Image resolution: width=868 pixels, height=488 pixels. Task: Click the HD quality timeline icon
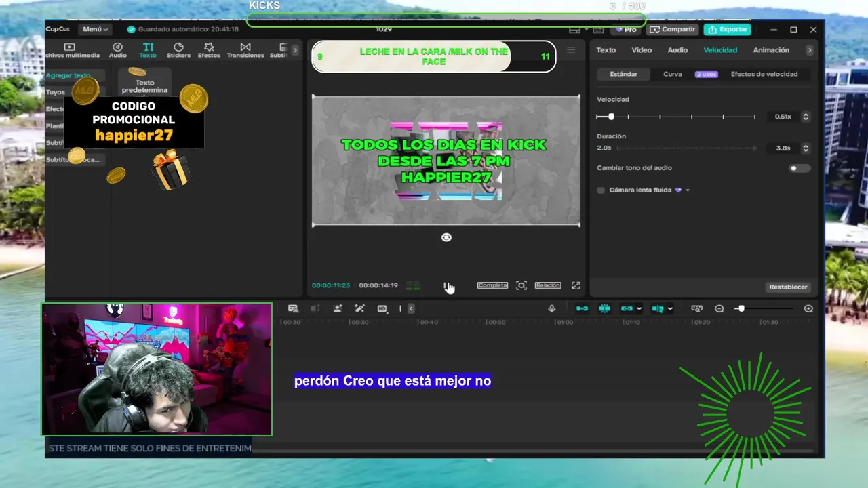click(x=382, y=308)
